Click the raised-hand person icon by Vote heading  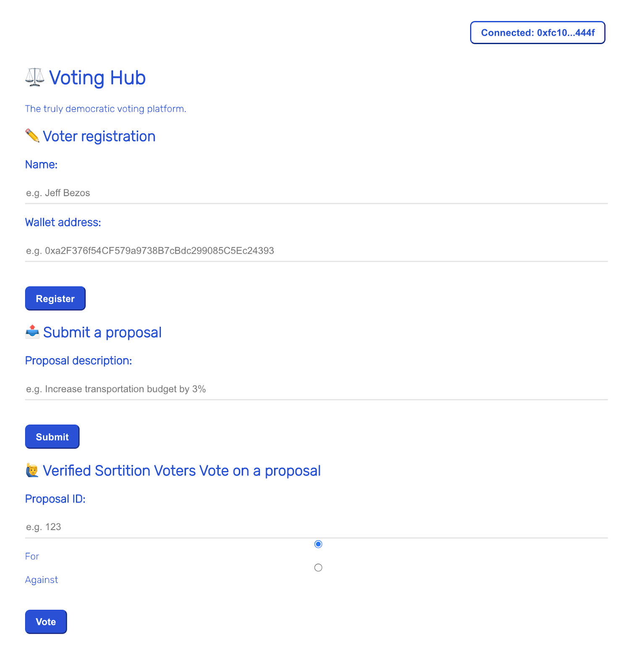[x=32, y=470]
